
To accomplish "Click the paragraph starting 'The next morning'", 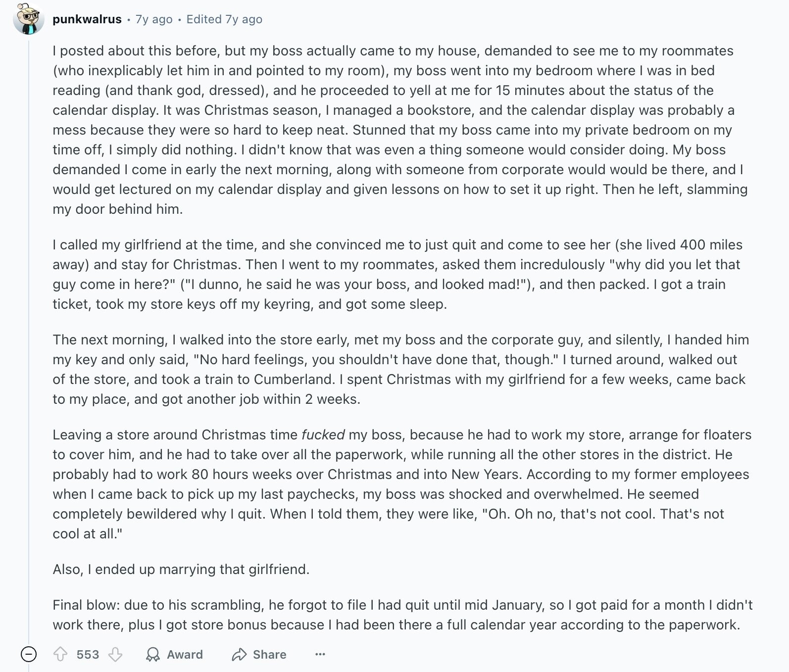I will coord(401,369).
